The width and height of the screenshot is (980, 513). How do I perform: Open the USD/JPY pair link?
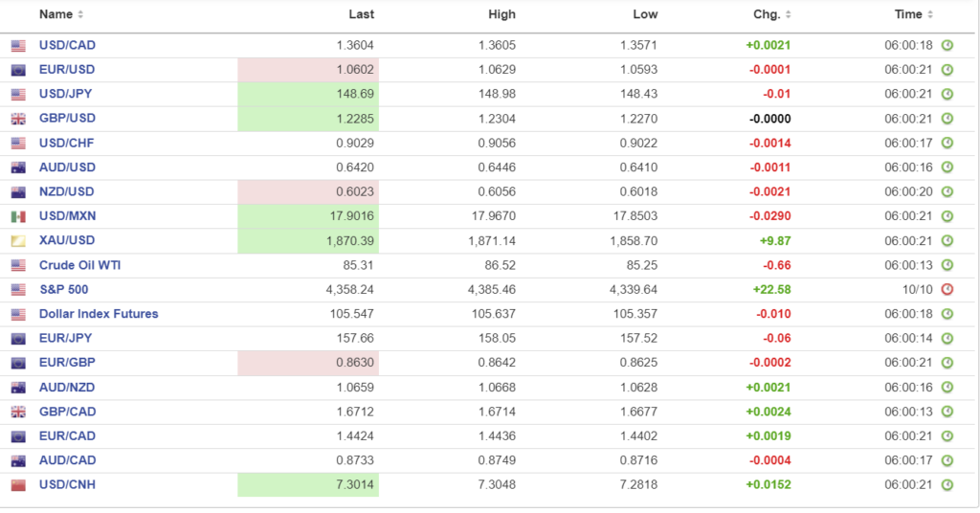(65, 94)
